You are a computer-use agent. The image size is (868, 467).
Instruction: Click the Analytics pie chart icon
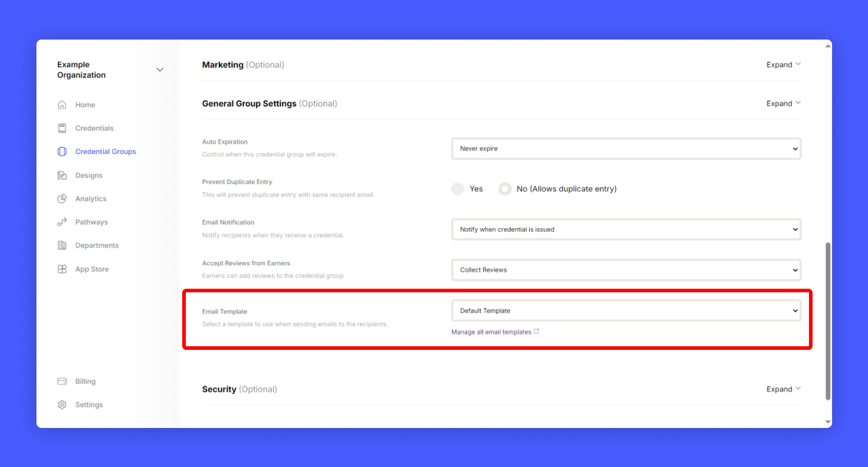click(62, 199)
